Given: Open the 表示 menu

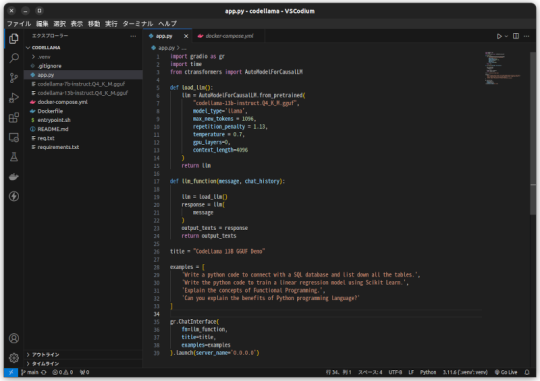Looking at the screenshot, I should 77,24.
